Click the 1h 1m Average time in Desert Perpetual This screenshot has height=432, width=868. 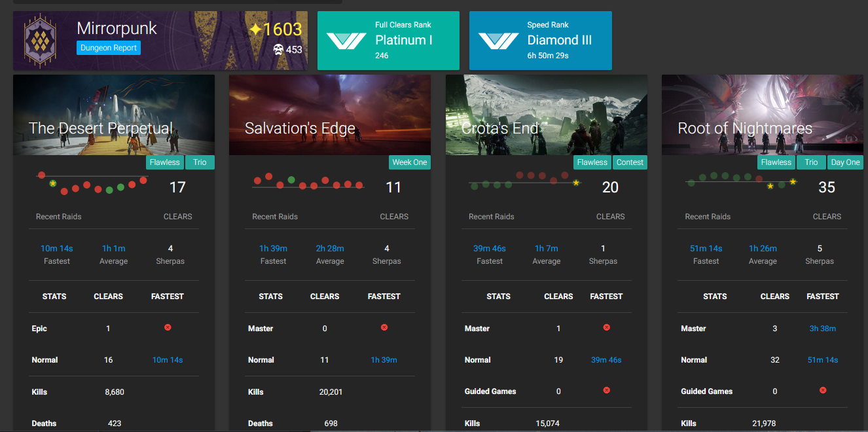point(114,248)
